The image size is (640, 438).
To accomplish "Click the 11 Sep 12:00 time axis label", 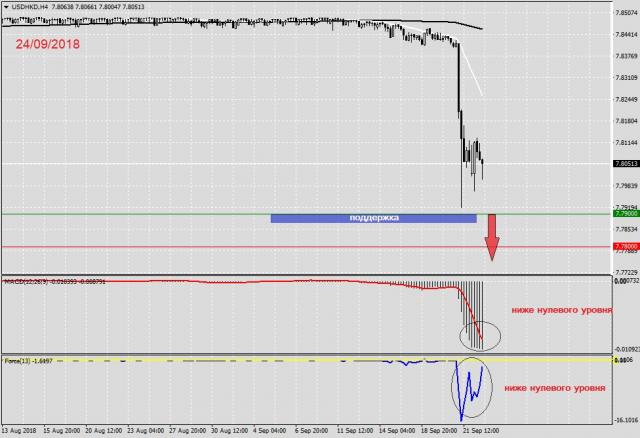I will click(355, 431).
